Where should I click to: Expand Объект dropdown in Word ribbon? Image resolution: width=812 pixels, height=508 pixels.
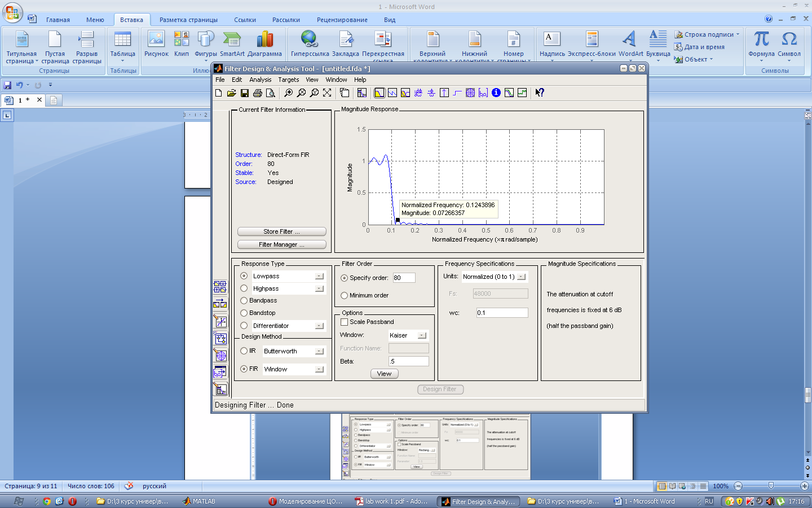click(x=711, y=59)
